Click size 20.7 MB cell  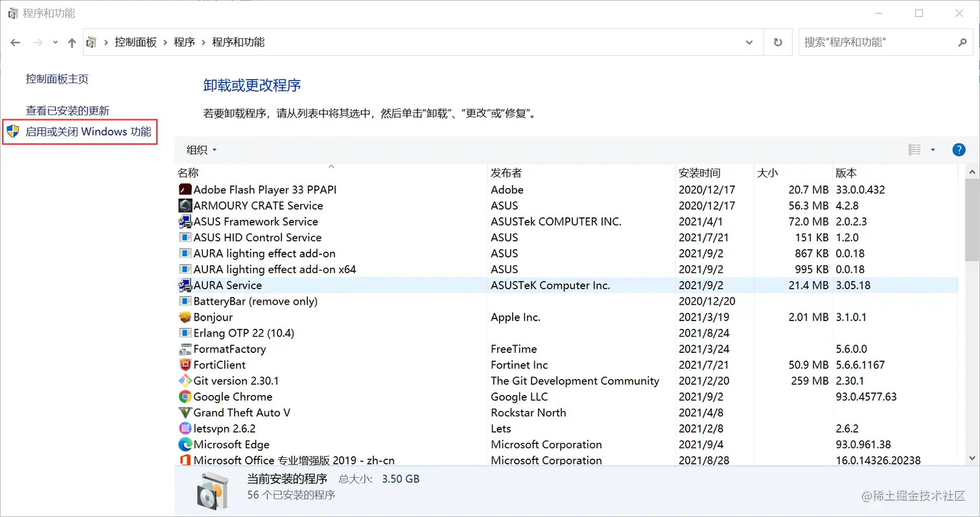click(808, 189)
